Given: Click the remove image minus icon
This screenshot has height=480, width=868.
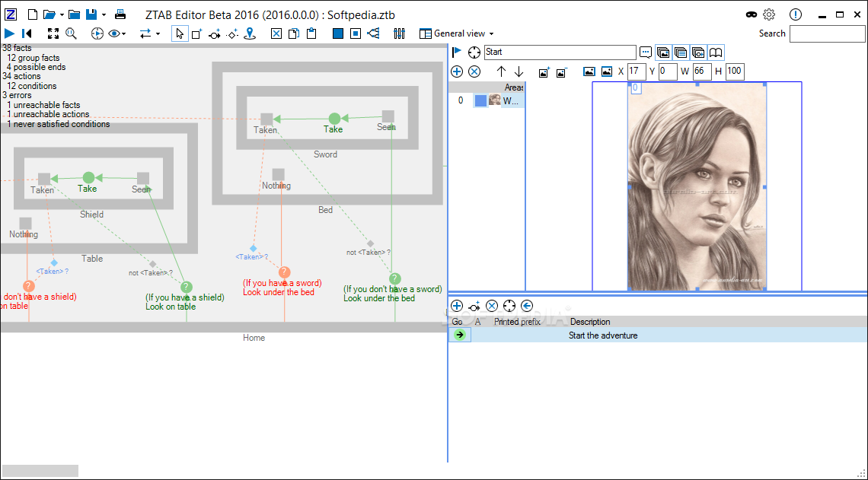Looking at the screenshot, I should click(x=561, y=72).
